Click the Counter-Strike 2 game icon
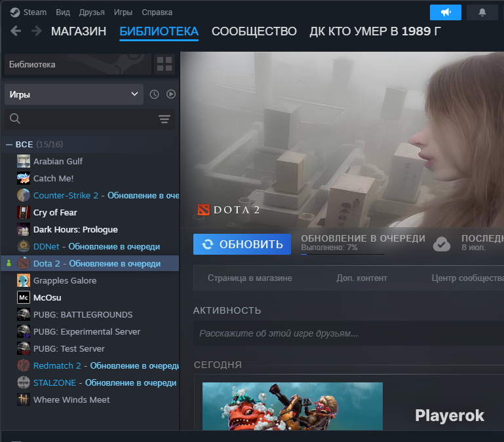Viewport: 504px width, 442px height. tap(24, 195)
